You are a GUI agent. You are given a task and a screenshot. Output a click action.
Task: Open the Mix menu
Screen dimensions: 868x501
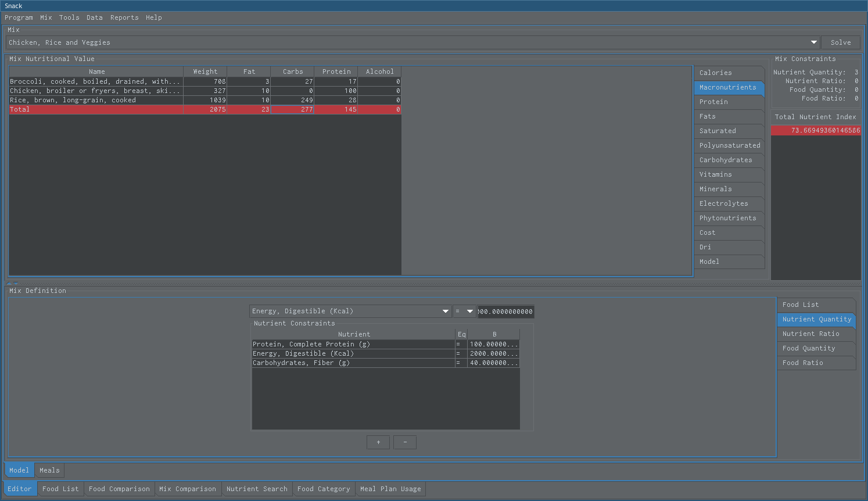(46, 17)
